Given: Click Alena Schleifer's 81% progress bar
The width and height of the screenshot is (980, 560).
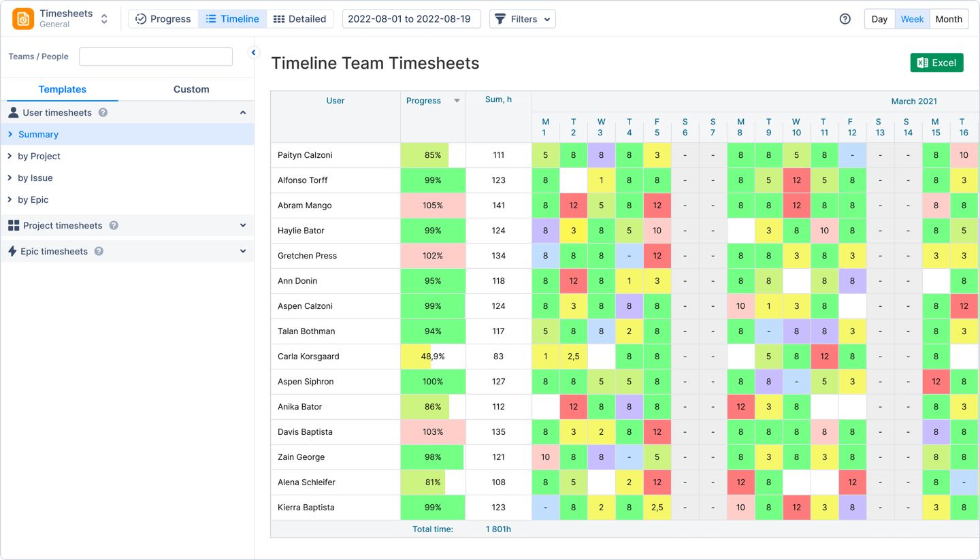Looking at the screenshot, I should coord(433,482).
